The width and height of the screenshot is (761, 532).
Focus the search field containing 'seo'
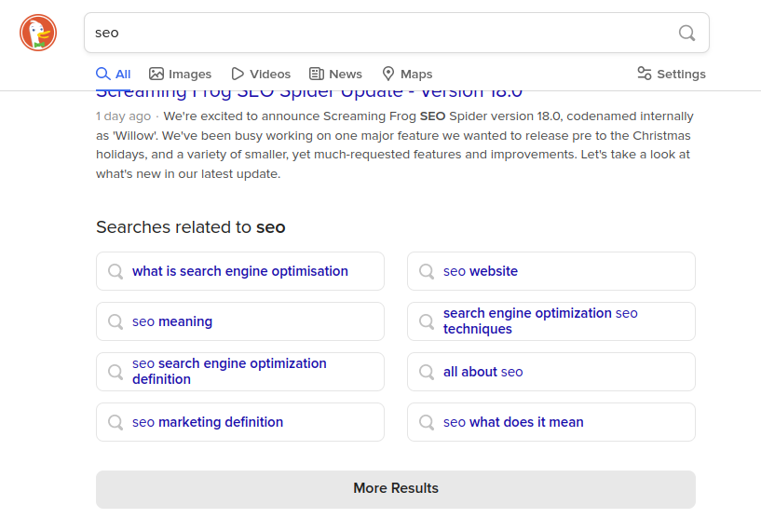397,33
